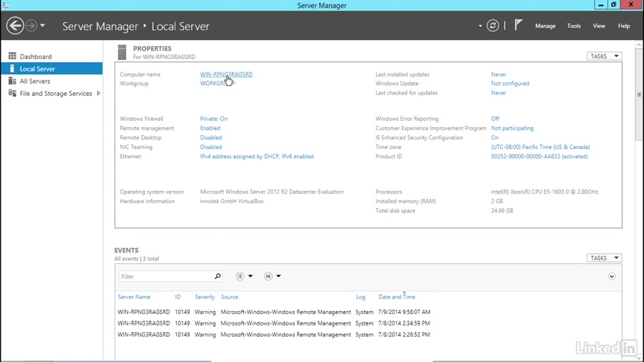Screen dimensions: 644x362
Task: Select Local Server in the sidebar
Action: click(x=52, y=69)
